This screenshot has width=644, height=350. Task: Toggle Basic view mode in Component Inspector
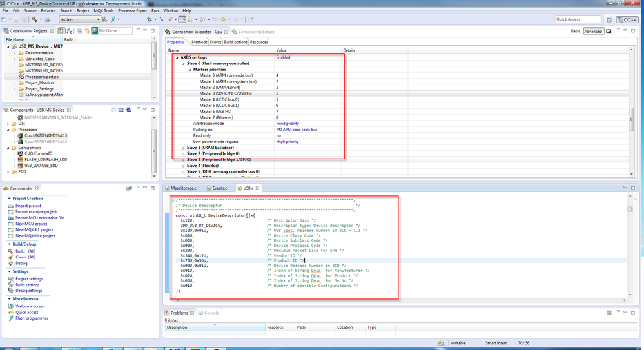[x=576, y=31]
